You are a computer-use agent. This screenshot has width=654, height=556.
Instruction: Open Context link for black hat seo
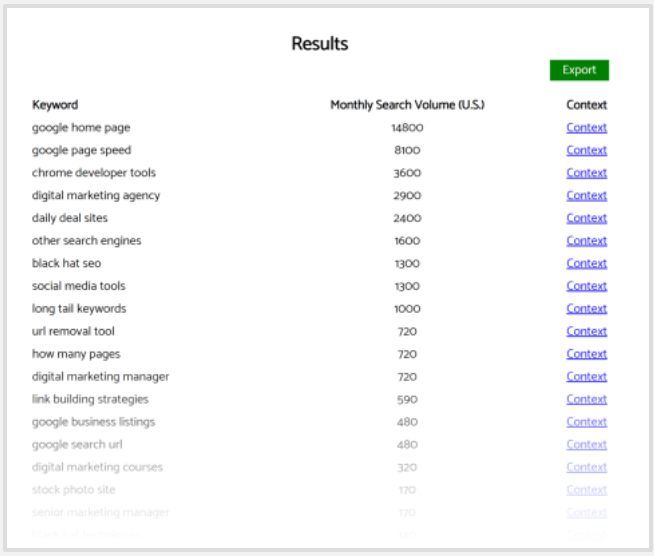pos(586,263)
